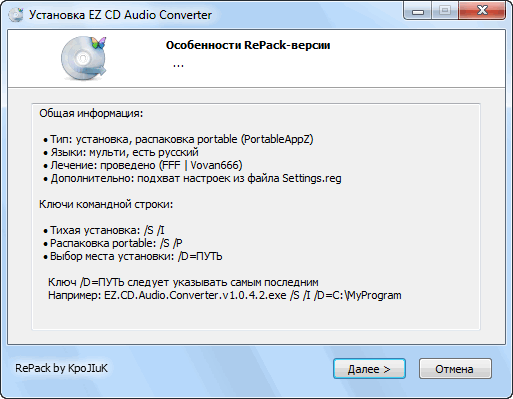
Task: Click the RePack by KpoJIuK label
Action: 61,368
